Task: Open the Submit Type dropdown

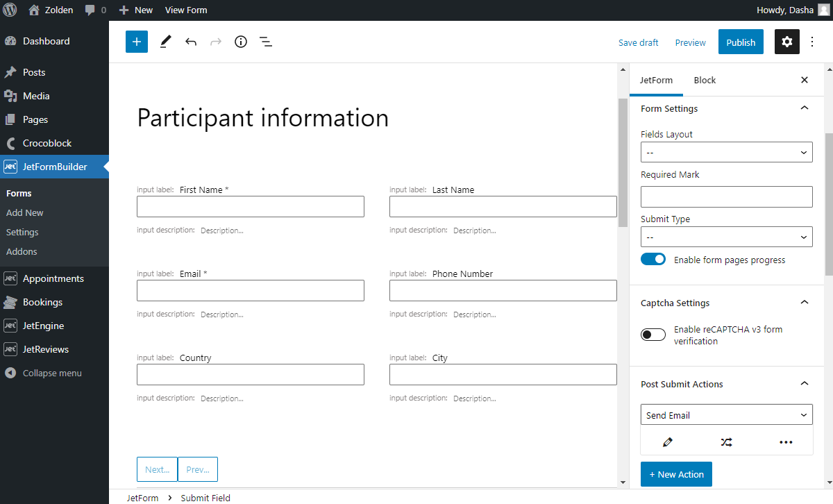Action: pos(726,237)
